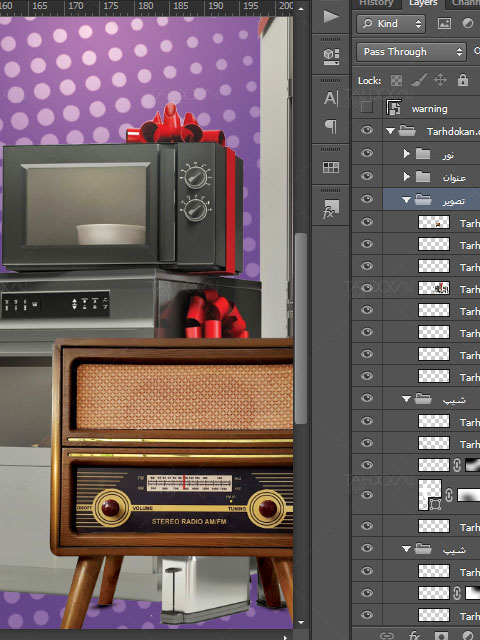Screen dimensions: 480x640
Task: Click the Link layers chain icon at the panel bottom
Action: [387, 636]
